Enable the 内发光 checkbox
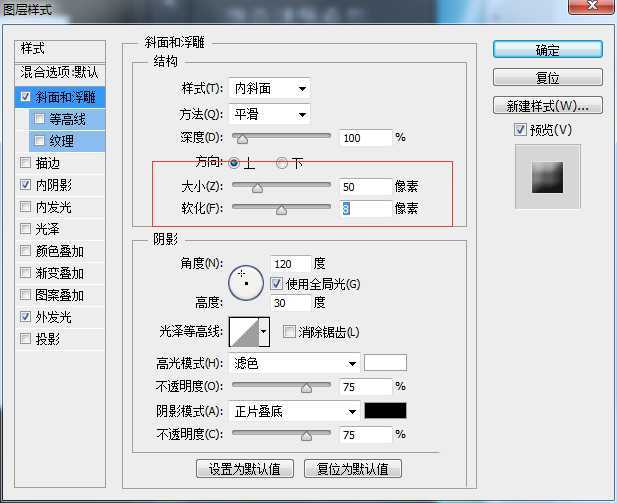The width and height of the screenshot is (617, 503). click(25, 206)
